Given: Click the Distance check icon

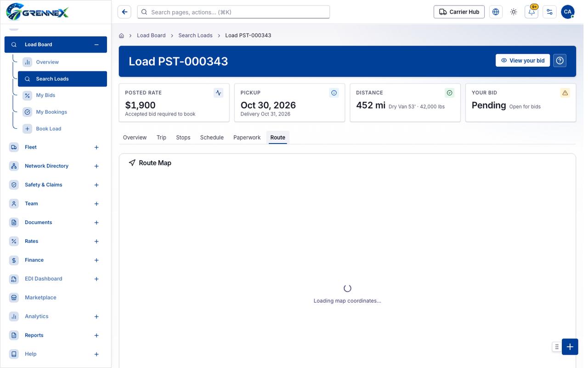Looking at the screenshot, I should click(450, 93).
